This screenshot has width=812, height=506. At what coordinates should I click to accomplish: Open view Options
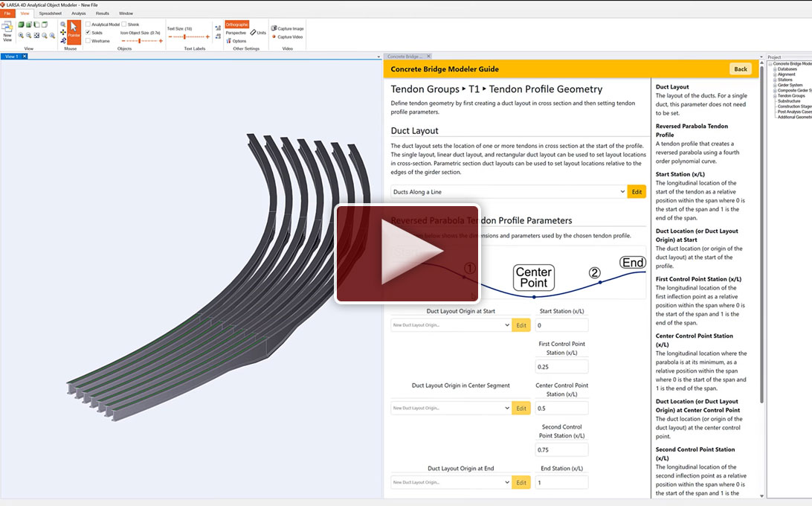[236, 41]
